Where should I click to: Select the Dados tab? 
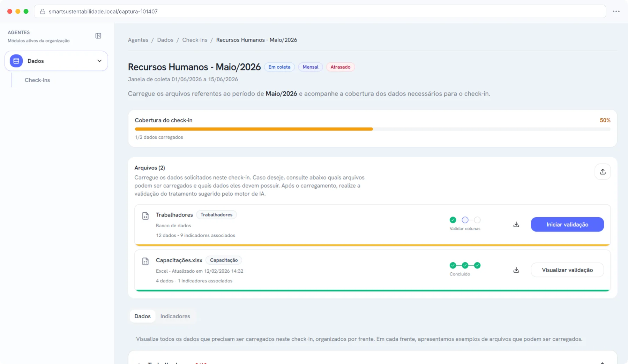(142, 316)
